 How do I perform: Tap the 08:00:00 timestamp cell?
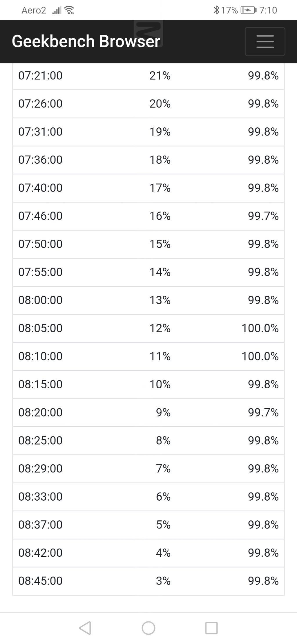click(x=40, y=300)
